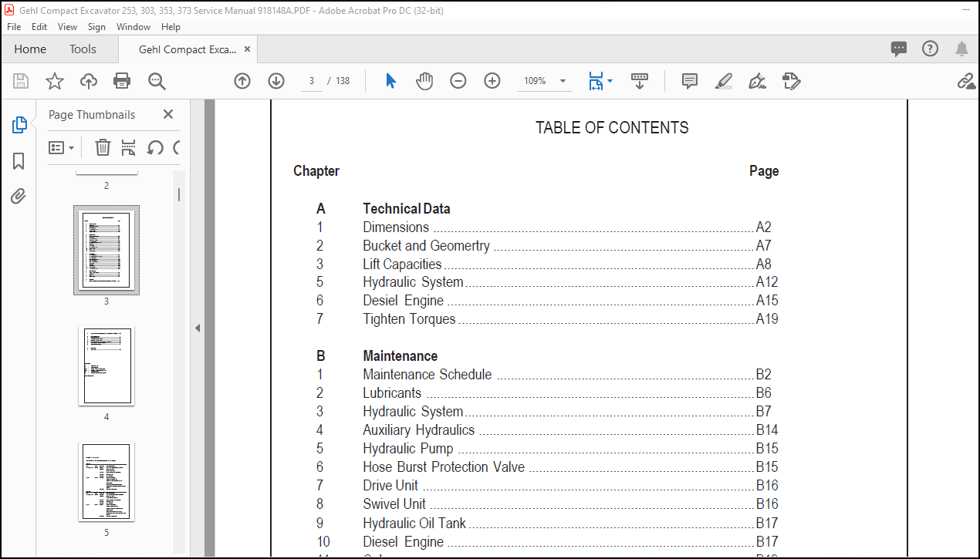Viewport: 980px width, 559px height.
Task: Activate the hand pan tool
Action: pos(424,81)
